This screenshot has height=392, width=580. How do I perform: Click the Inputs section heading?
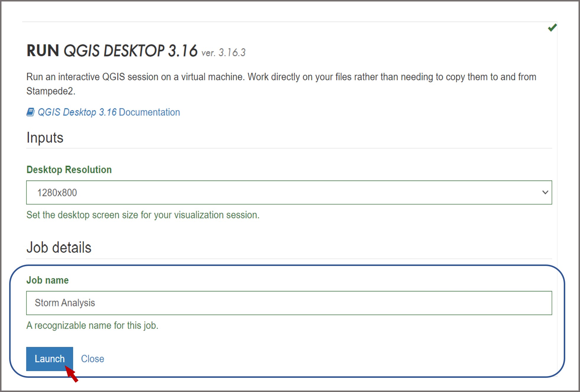pyautogui.click(x=45, y=138)
